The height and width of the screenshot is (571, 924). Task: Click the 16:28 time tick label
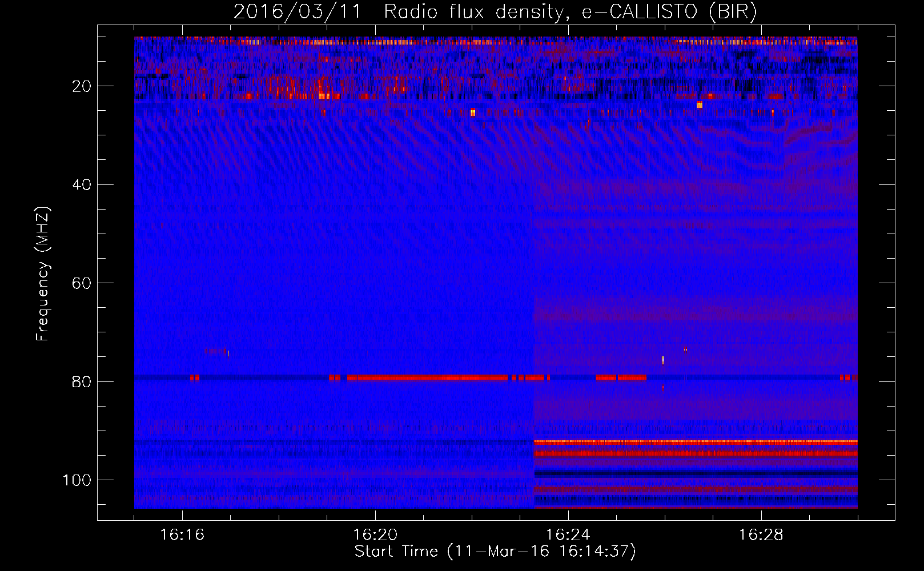761,535
